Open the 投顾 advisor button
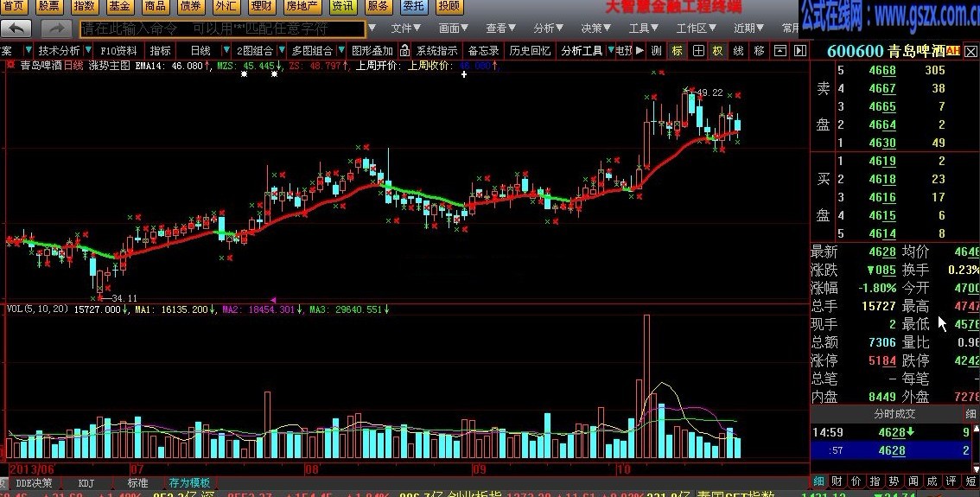Screen dimensions: 980x497 [x=449, y=6]
